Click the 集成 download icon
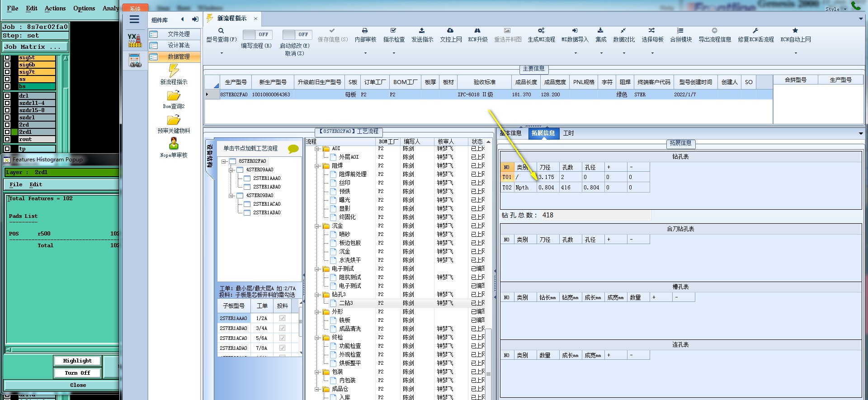The height and width of the screenshot is (400, 868). coord(600,31)
